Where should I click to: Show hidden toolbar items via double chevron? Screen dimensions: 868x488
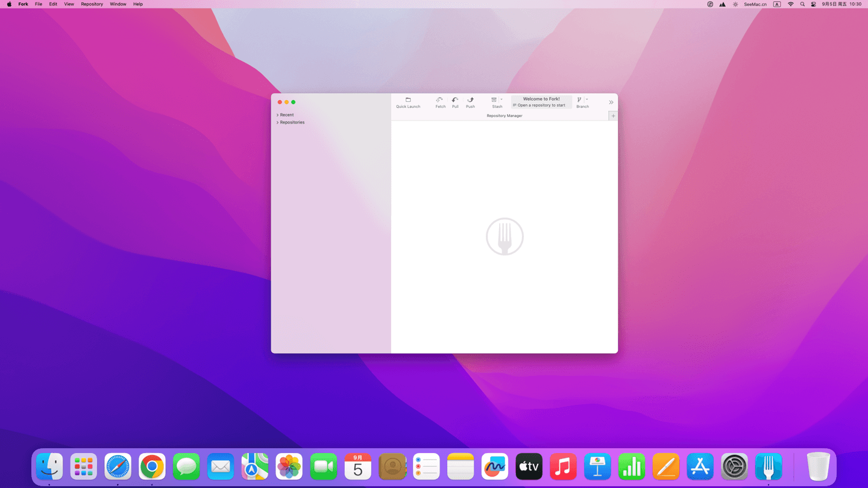tap(611, 102)
